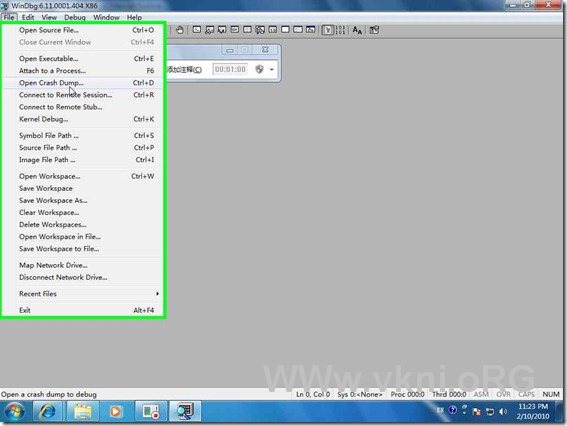Click the Save Workspace entry
This screenshot has height=426, width=567.
point(83,188)
